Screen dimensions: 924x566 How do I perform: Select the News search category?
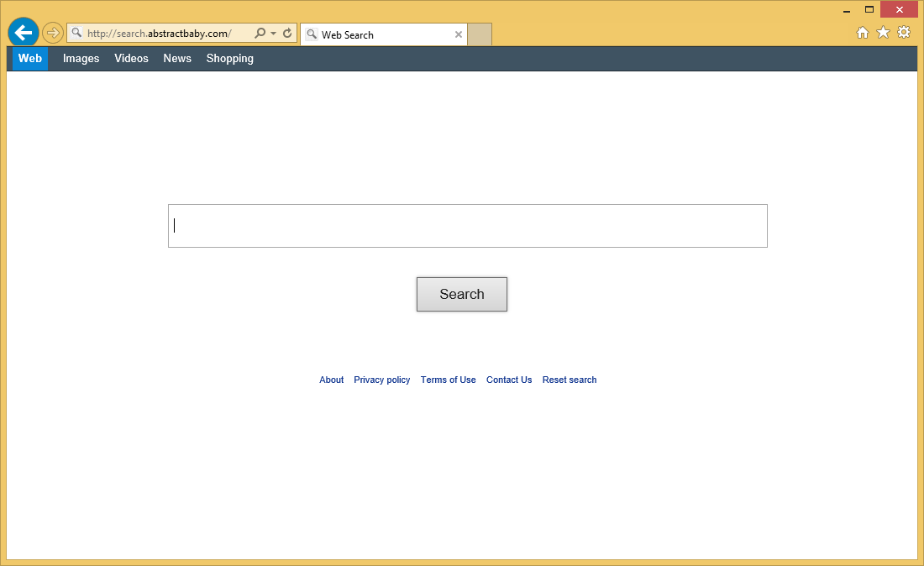coord(177,59)
